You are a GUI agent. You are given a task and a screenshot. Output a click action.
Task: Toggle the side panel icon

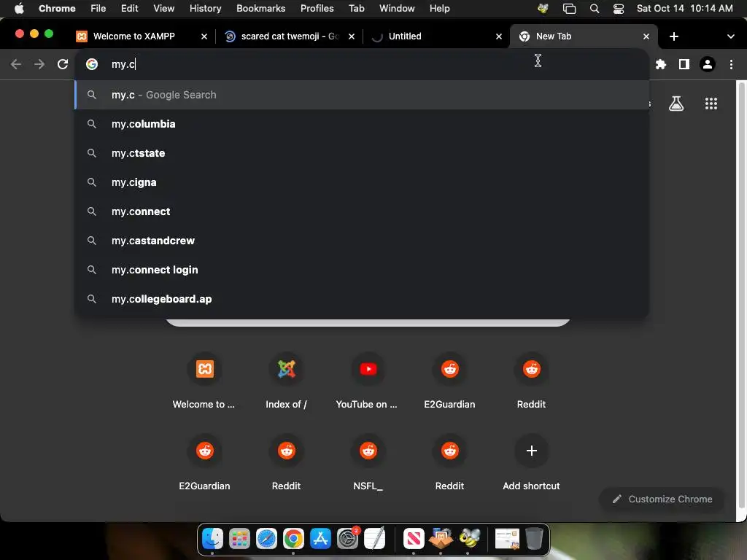684,64
